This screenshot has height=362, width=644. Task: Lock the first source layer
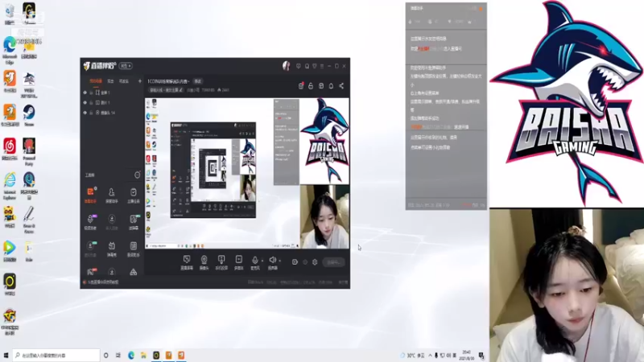click(91, 93)
